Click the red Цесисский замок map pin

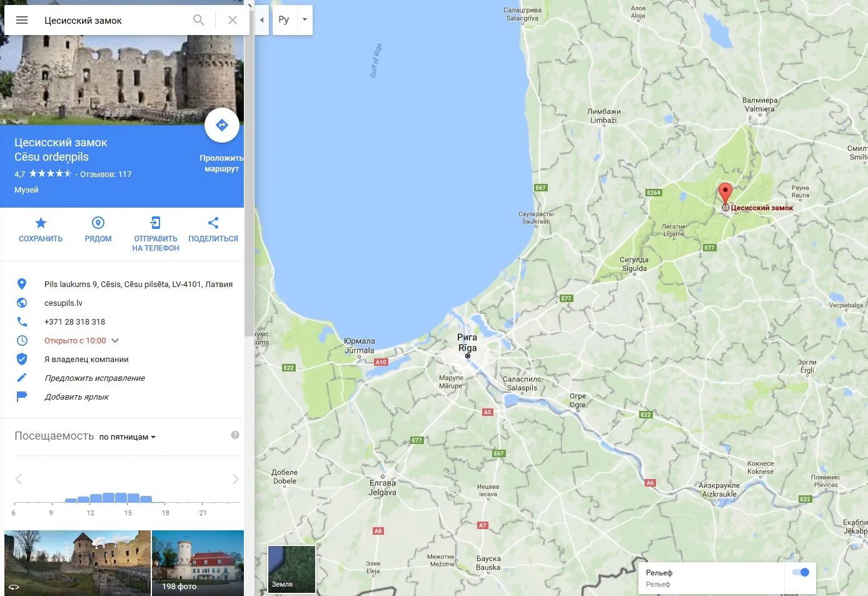click(x=725, y=195)
